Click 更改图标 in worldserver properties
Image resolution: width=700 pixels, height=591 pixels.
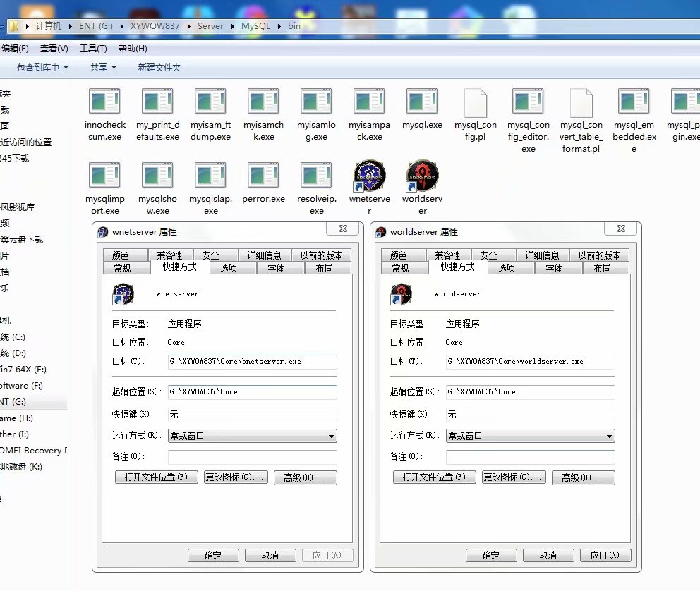(x=514, y=477)
